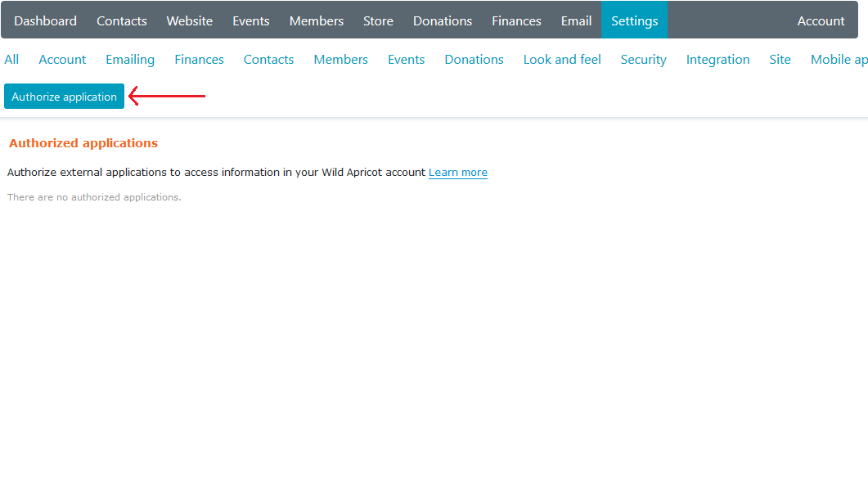Click the Authorize application button
Screen dimensions: 868x482
(64, 96)
